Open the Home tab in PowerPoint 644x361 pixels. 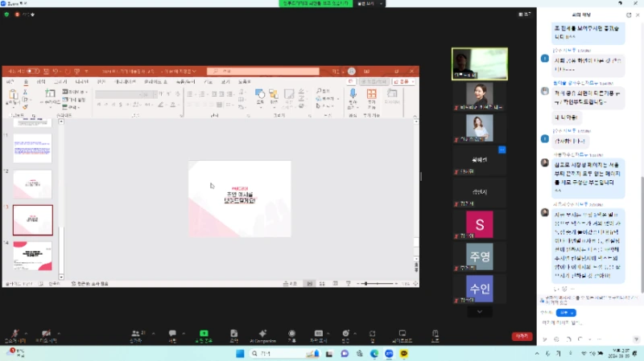point(26,82)
